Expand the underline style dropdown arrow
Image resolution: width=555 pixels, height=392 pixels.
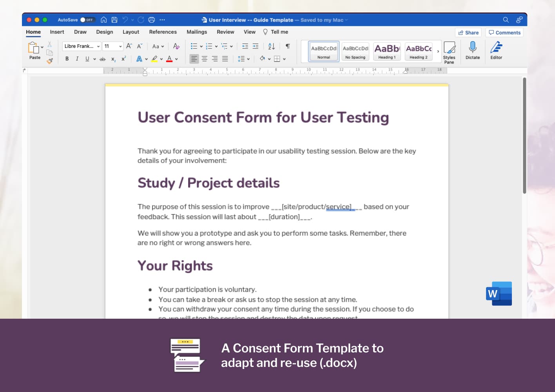coord(94,59)
